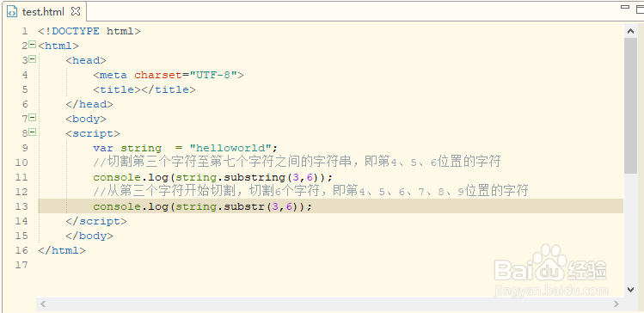644x313 pixels.
Task: Click the DOCTYPE html line
Action: click(x=89, y=31)
